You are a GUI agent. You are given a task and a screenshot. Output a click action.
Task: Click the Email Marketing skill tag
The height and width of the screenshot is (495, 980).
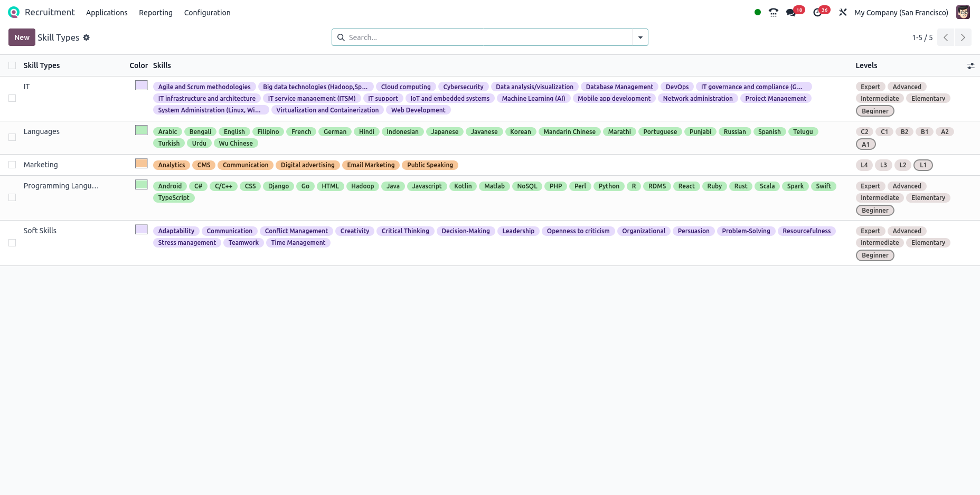371,165
